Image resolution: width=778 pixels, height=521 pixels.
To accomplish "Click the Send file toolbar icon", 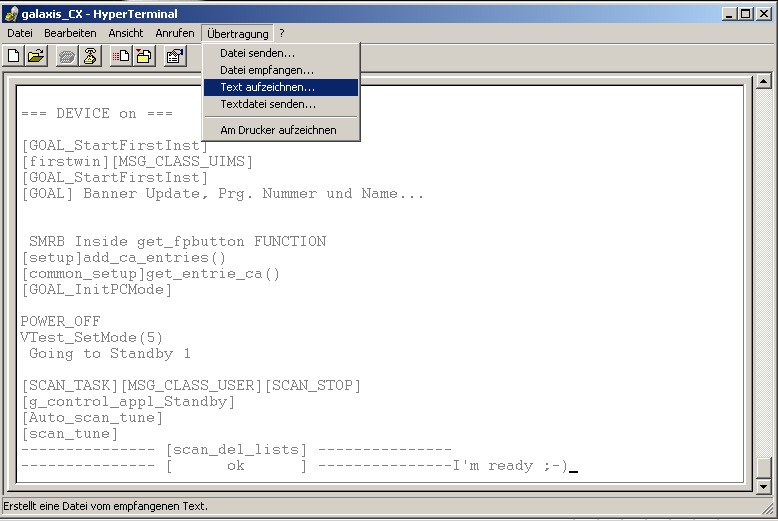I will 121,56.
